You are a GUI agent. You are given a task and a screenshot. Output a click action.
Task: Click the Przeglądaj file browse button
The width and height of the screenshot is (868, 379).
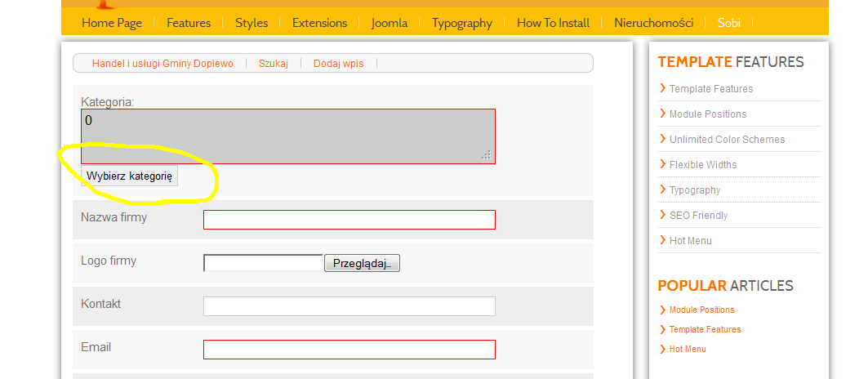click(362, 263)
